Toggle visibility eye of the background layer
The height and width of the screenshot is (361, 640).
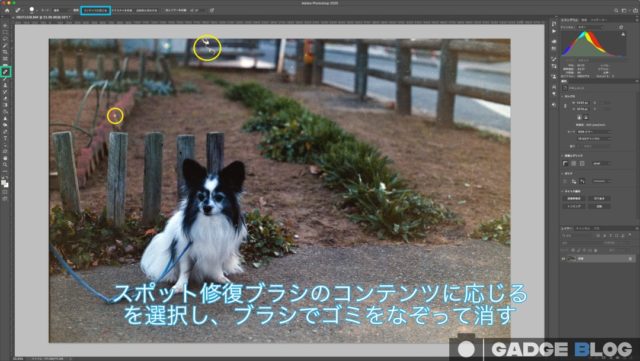click(564, 258)
